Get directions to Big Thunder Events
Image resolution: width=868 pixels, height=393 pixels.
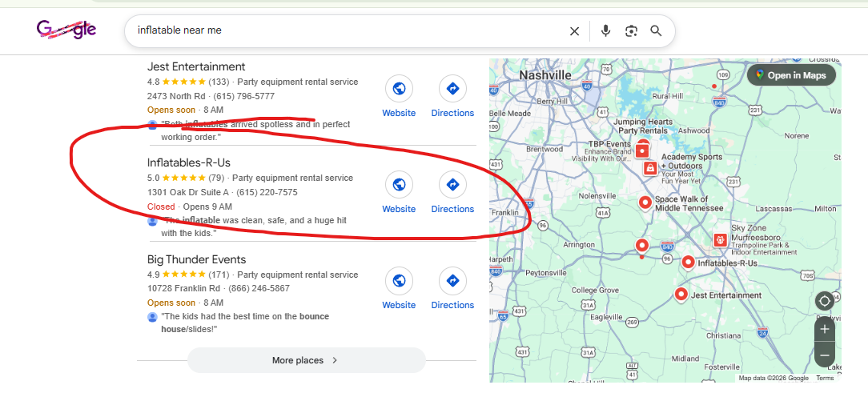point(452,281)
